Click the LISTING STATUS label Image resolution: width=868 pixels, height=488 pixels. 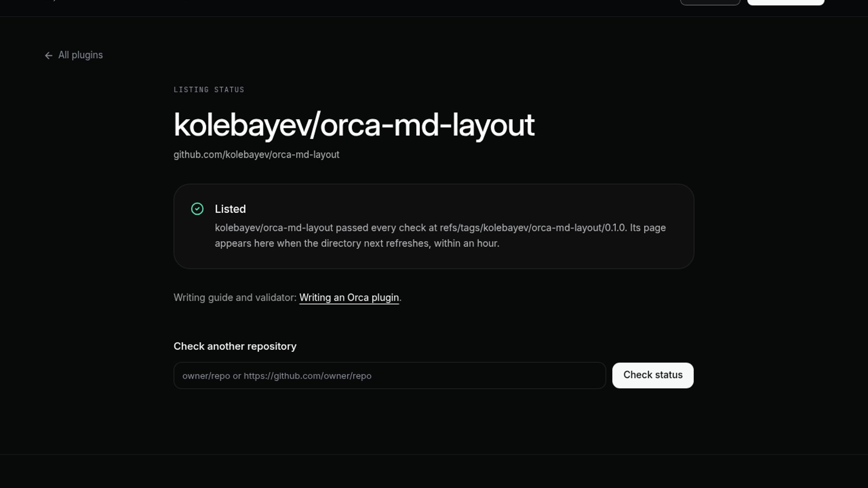click(209, 90)
